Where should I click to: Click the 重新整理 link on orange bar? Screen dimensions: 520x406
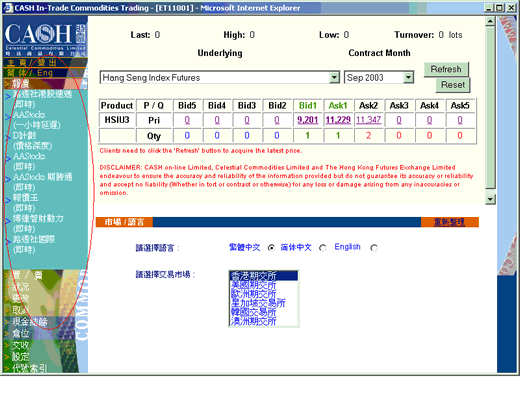pyautogui.click(x=449, y=222)
